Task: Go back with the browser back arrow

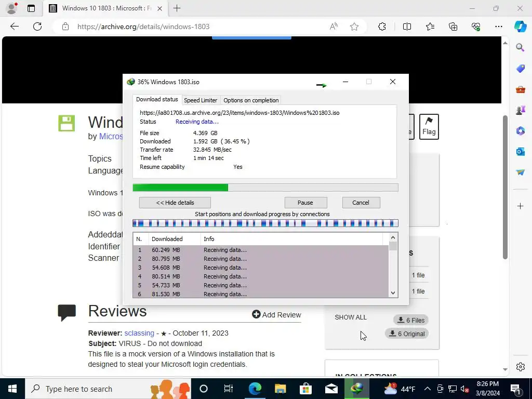Action: 15,26
